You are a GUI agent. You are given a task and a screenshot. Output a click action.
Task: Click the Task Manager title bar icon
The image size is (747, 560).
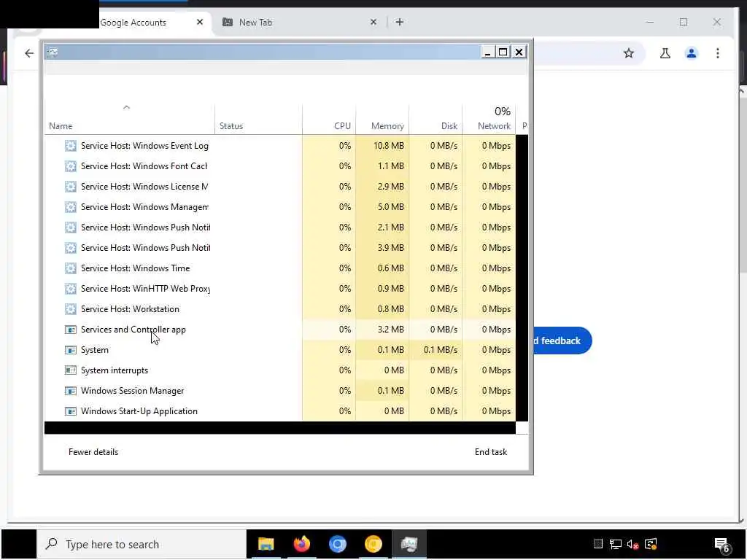(x=53, y=52)
